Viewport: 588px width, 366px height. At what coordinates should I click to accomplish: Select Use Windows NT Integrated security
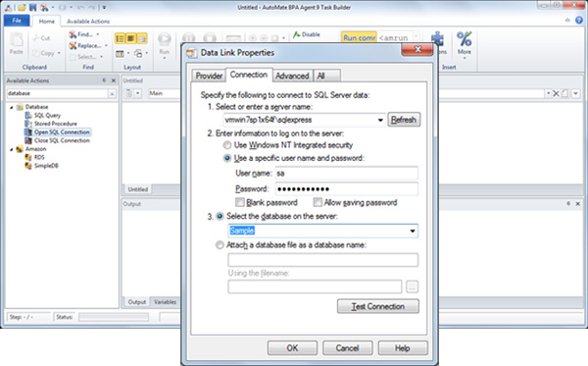coord(227,145)
